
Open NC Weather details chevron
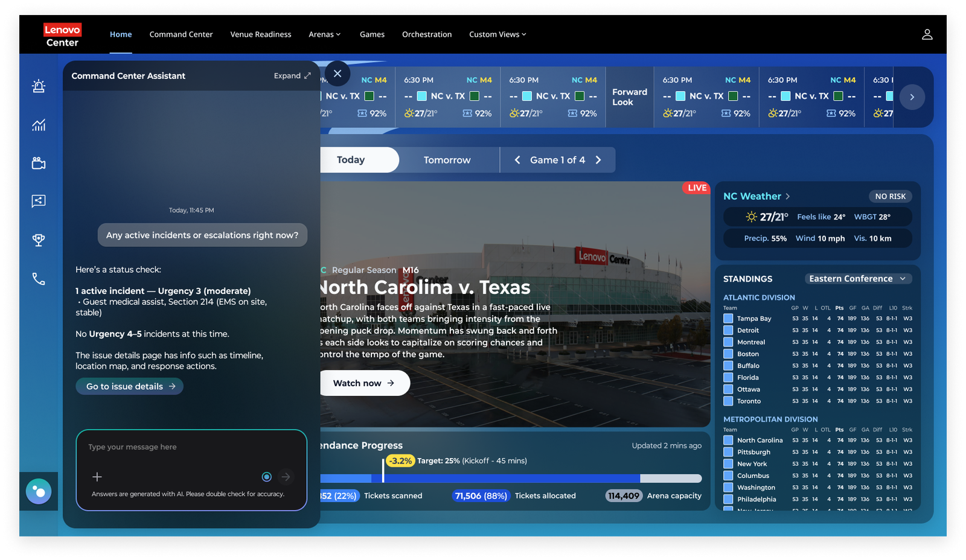787,196
